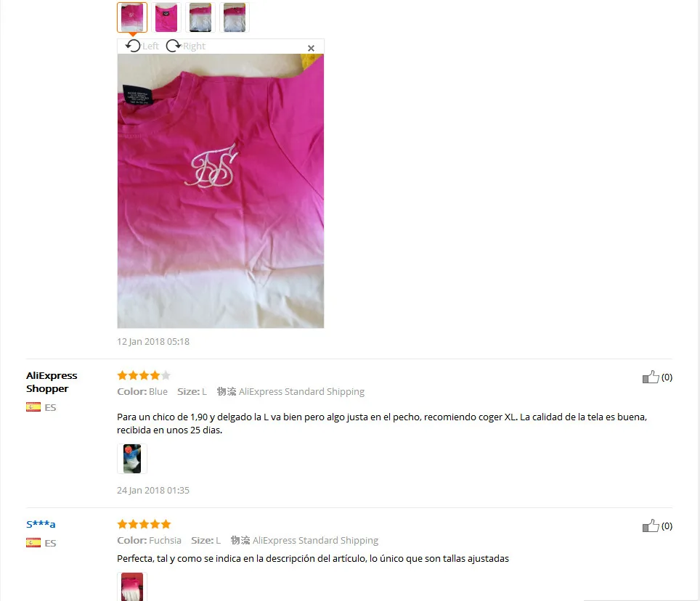Show the fourth review photo thumbnail

tap(235, 17)
